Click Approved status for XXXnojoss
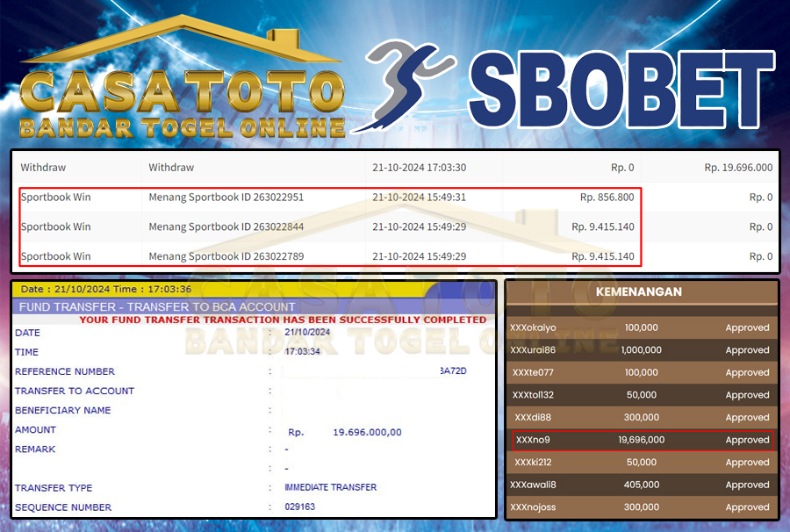Screen dimensions: 790x532 point(747,507)
